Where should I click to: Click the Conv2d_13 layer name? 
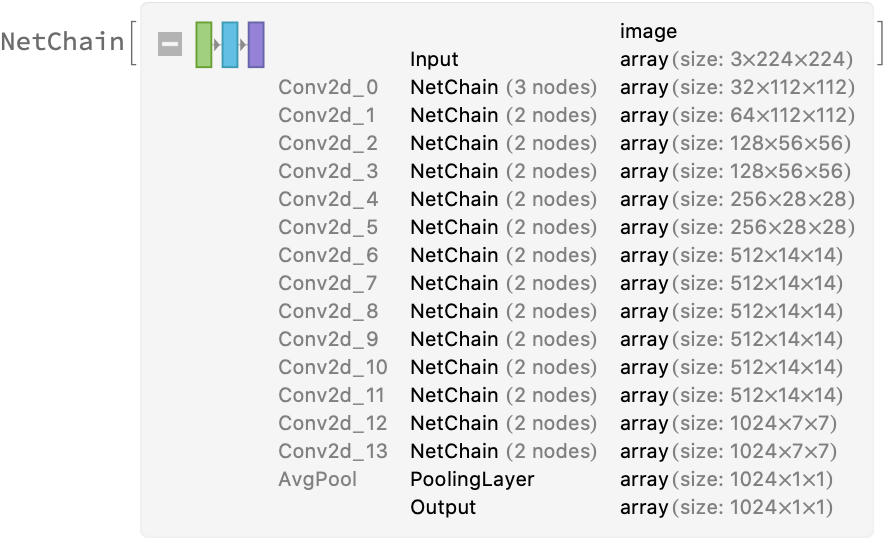click(x=333, y=452)
